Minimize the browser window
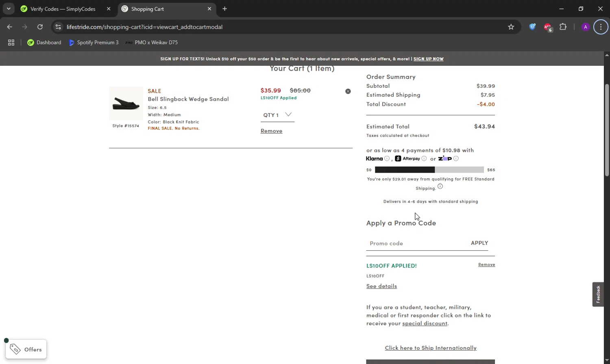Viewport: 610px width, 364px height. click(x=562, y=9)
